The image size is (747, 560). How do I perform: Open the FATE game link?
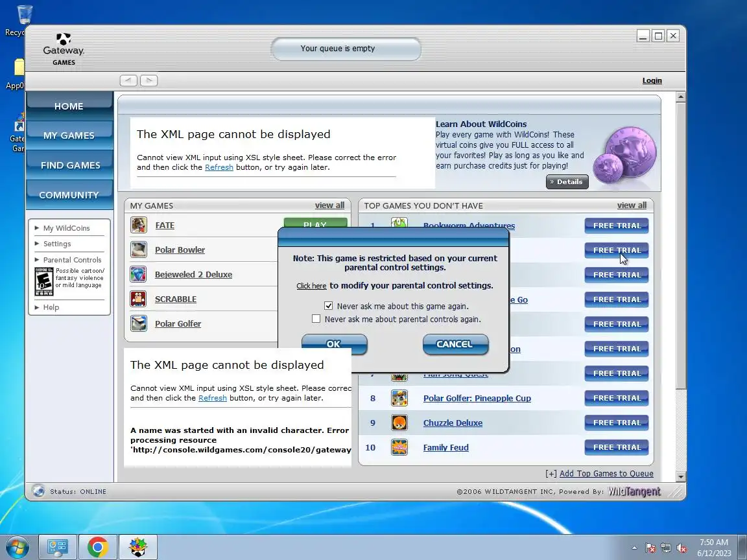pyautogui.click(x=165, y=226)
